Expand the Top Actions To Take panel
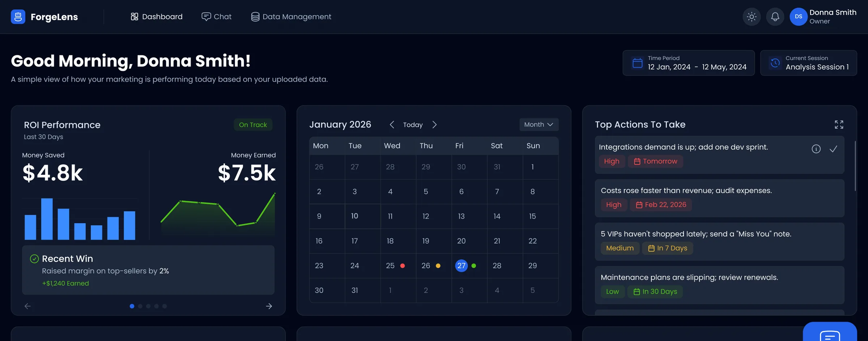 point(839,125)
